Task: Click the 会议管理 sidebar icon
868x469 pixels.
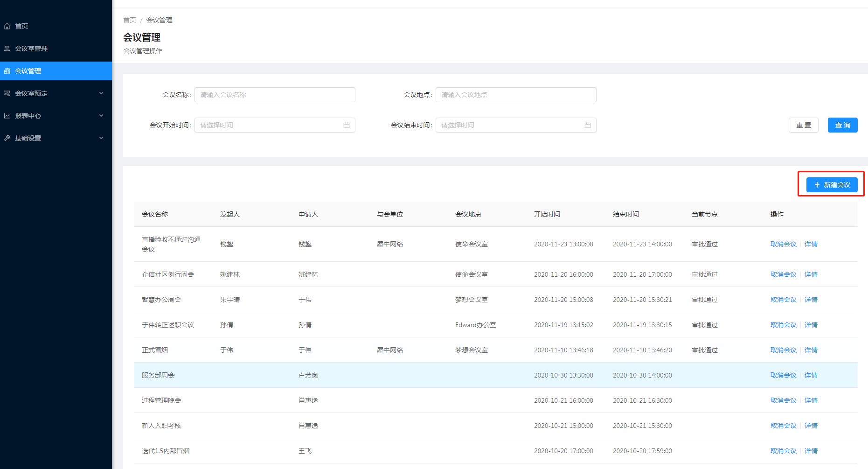Action: (x=7, y=71)
